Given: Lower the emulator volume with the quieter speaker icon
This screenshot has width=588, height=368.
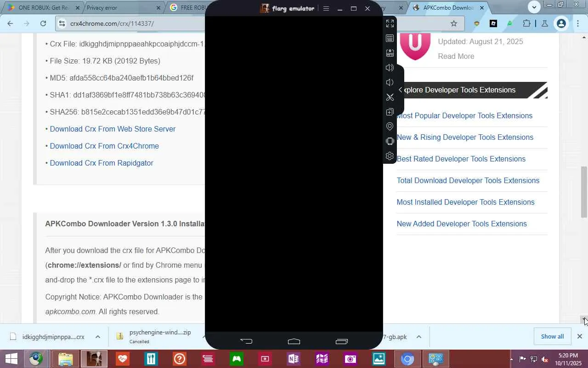Looking at the screenshot, I should tap(390, 82).
